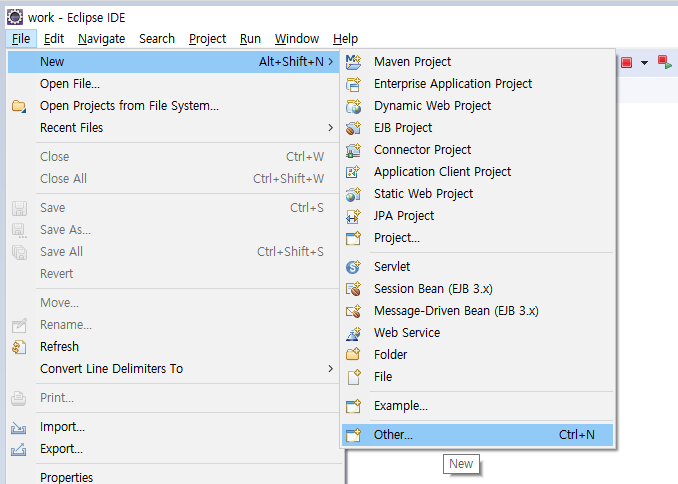
Task: Click the Session Bean icon
Action: (x=353, y=289)
